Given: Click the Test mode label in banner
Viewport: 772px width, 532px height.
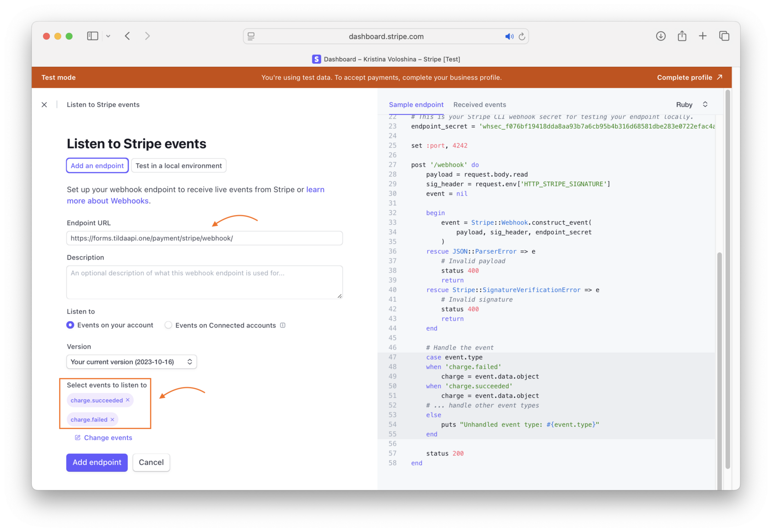Looking at the screenshot, I should (59, 77).
